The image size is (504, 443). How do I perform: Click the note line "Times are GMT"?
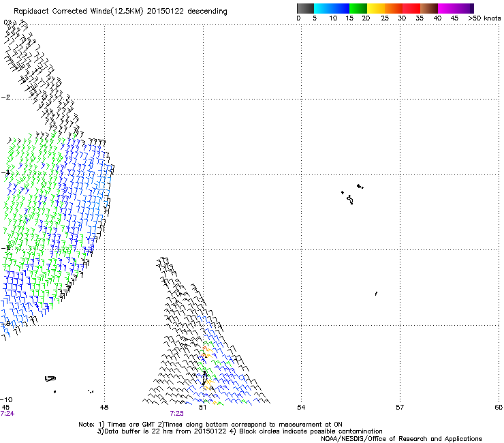131,425
